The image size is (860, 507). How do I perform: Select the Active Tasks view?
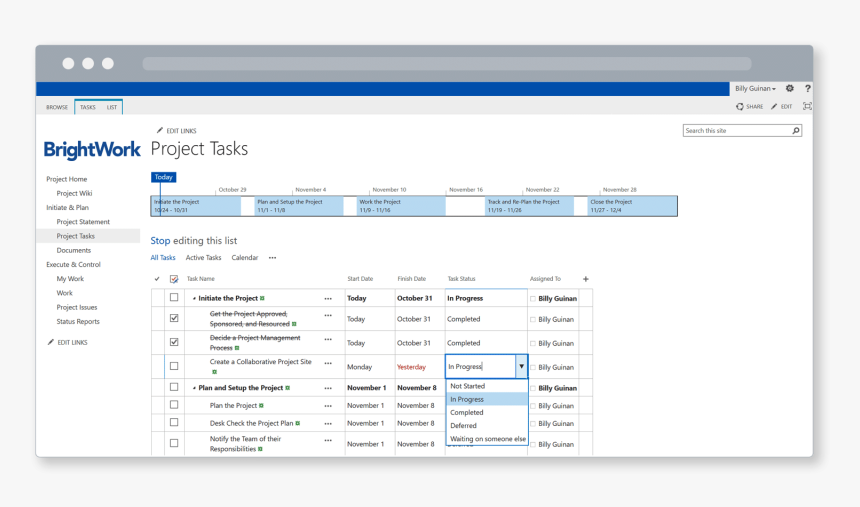pyautogui.click(x=203, y=258)
